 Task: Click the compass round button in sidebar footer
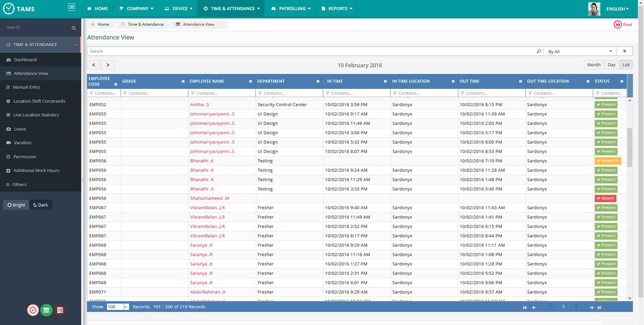(x=33, y=310)
